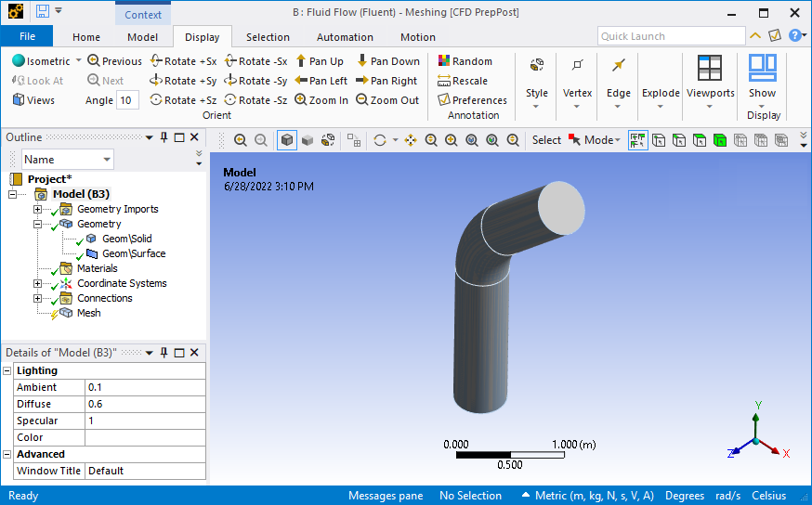The height and width of the screenshot is (505, 812).
Task: Toggle the shaded exterior and edges display mode
Action: (287, 140)
